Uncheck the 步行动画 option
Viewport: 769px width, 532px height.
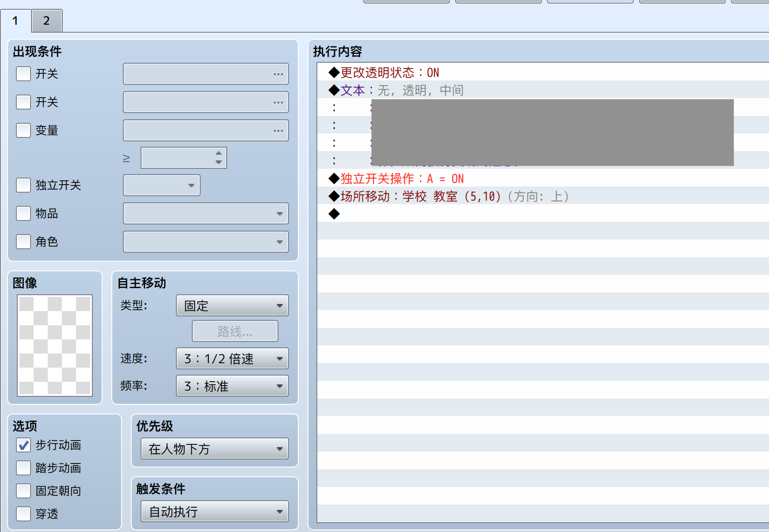[x=23, y=445]
